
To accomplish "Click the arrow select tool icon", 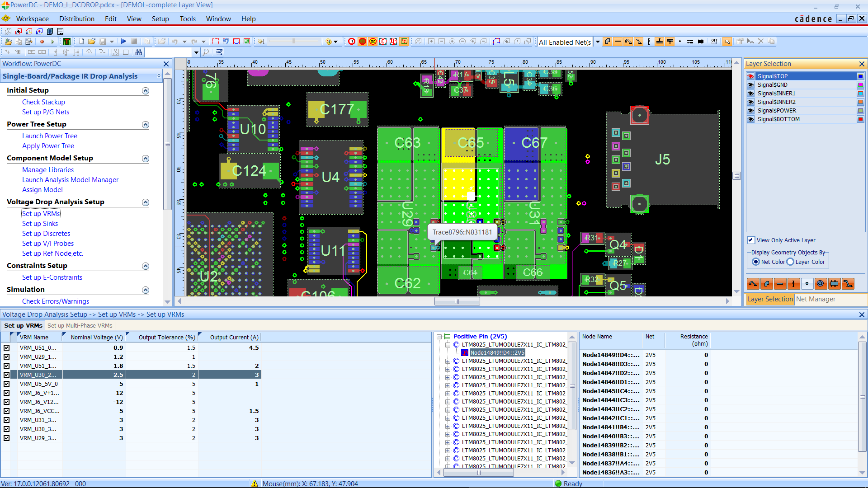I will pos(727,41).
